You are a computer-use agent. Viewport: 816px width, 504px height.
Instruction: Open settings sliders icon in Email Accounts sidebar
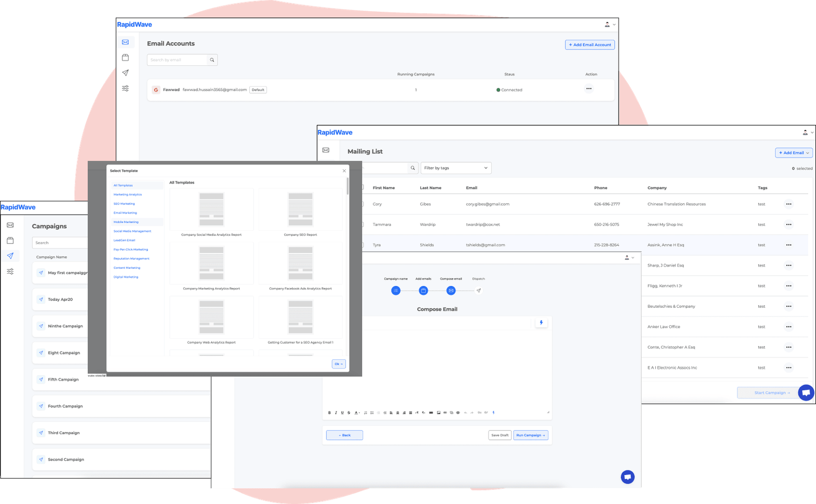point(125,88)
